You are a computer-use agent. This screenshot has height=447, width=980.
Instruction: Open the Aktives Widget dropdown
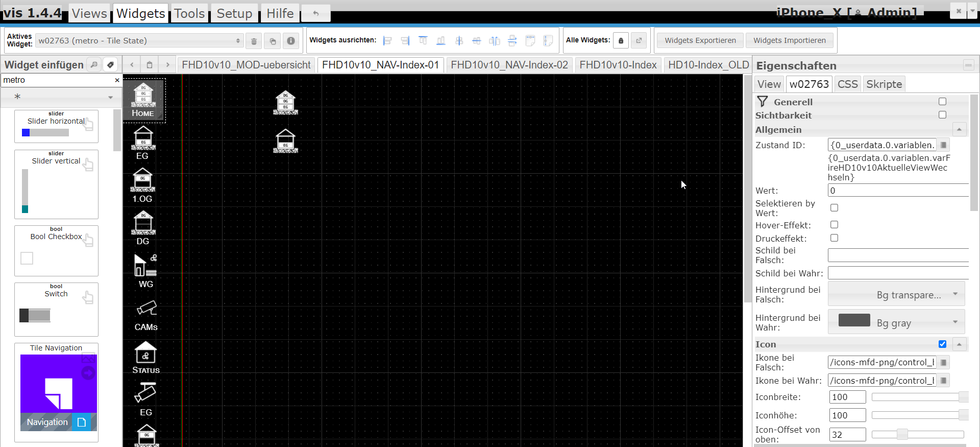pyautogui.click(x=139, y=41)
